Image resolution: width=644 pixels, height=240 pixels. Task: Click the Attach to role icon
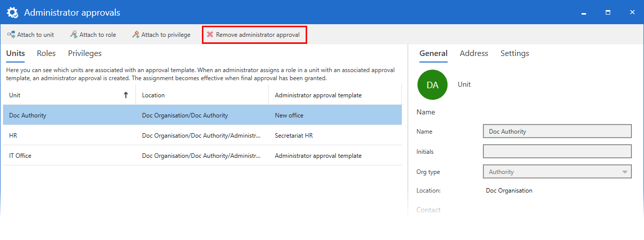tap(74, 35)
